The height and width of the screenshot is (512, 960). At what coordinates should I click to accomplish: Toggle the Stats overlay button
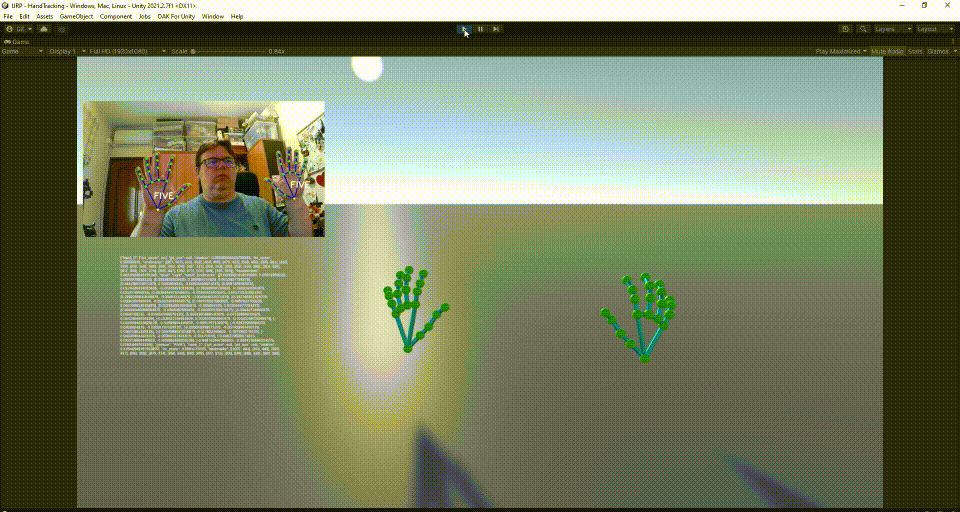[915, 51]
